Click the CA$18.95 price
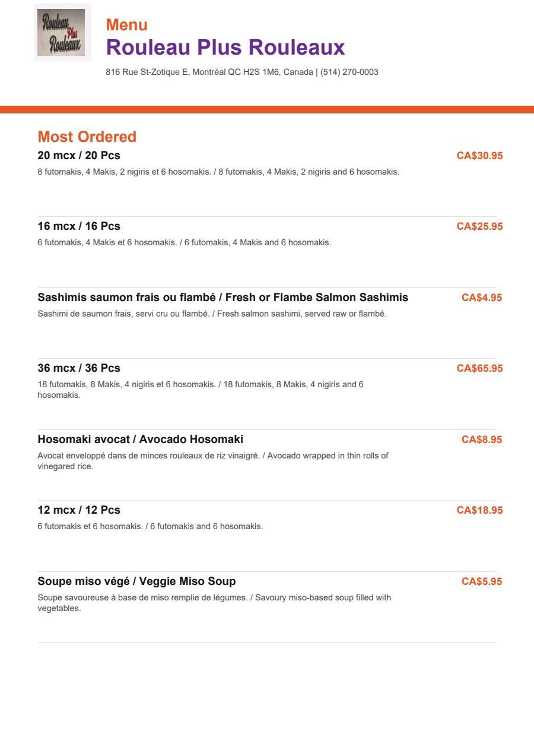 [x=479, y=510]
